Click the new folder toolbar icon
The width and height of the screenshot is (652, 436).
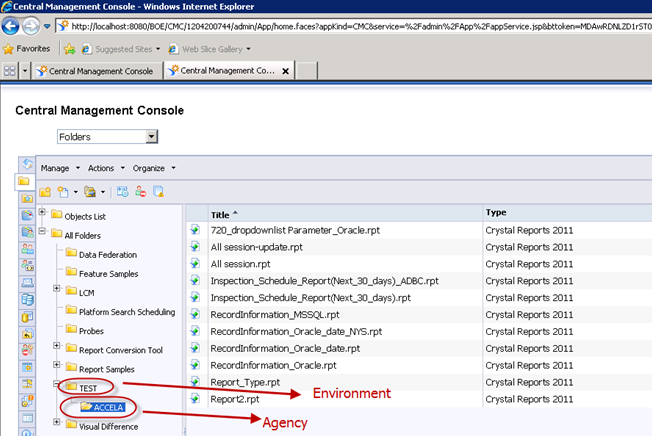[45, 191]
